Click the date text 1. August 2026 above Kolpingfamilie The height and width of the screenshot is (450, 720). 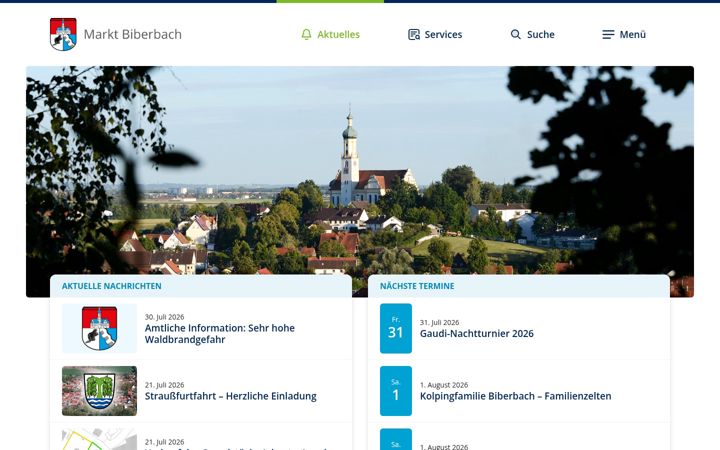pyautogui.click(x=444, y=385)
